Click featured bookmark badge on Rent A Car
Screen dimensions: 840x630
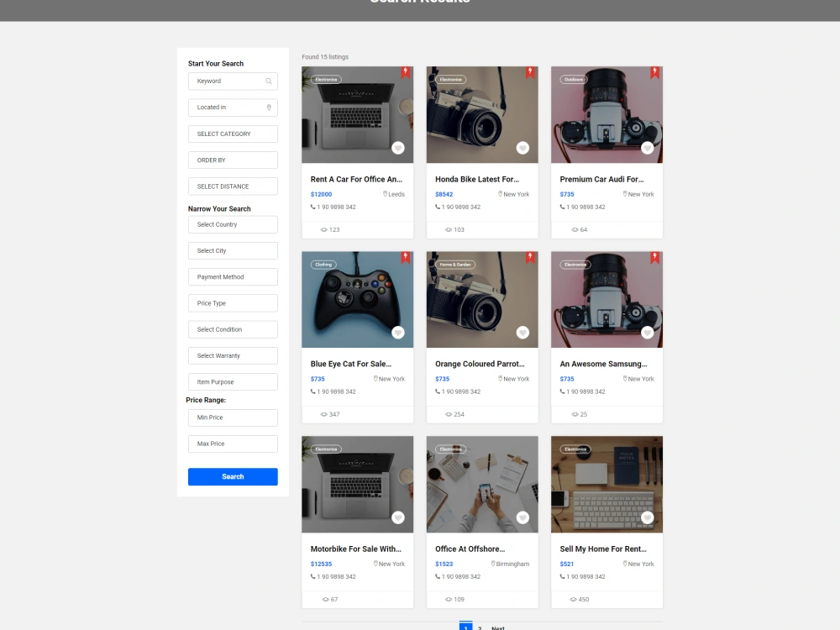(406, 72)
